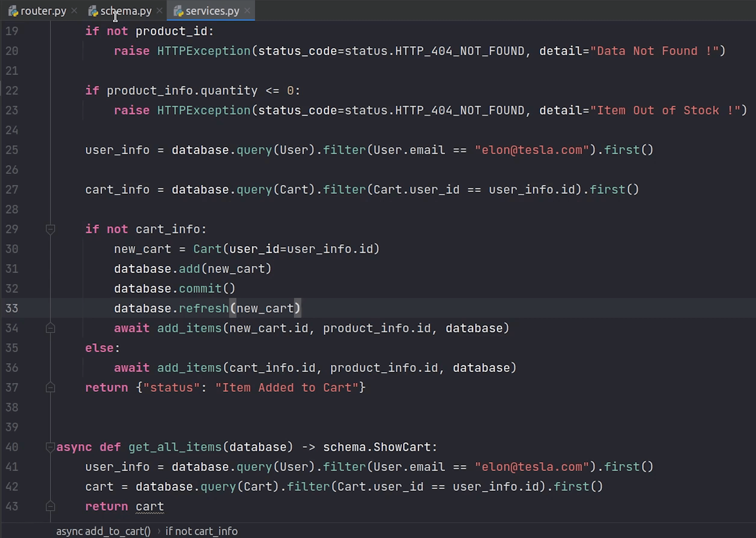Close the router.py tab

(74, 11)
